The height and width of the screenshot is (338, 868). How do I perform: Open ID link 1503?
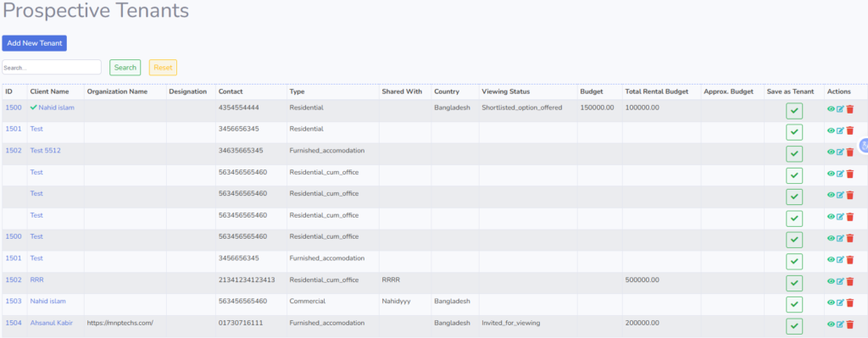tap(14, 301)
